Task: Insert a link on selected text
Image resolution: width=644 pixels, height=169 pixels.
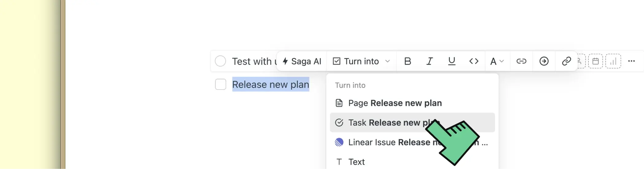Action: click(521, 61)
